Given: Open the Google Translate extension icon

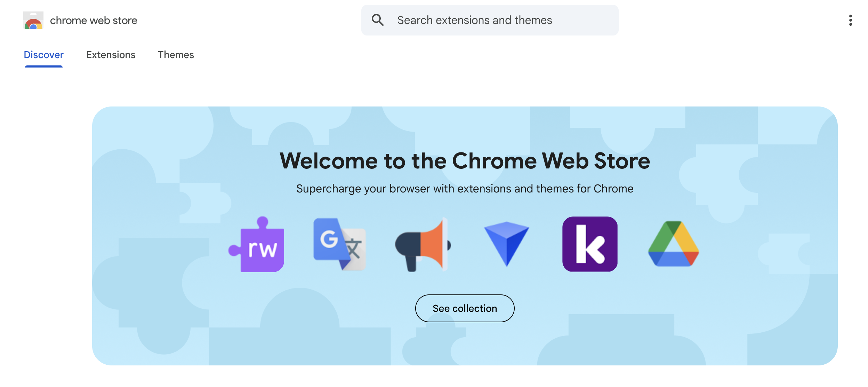Looking at the screenshot, I should click(x=339, y=244).
